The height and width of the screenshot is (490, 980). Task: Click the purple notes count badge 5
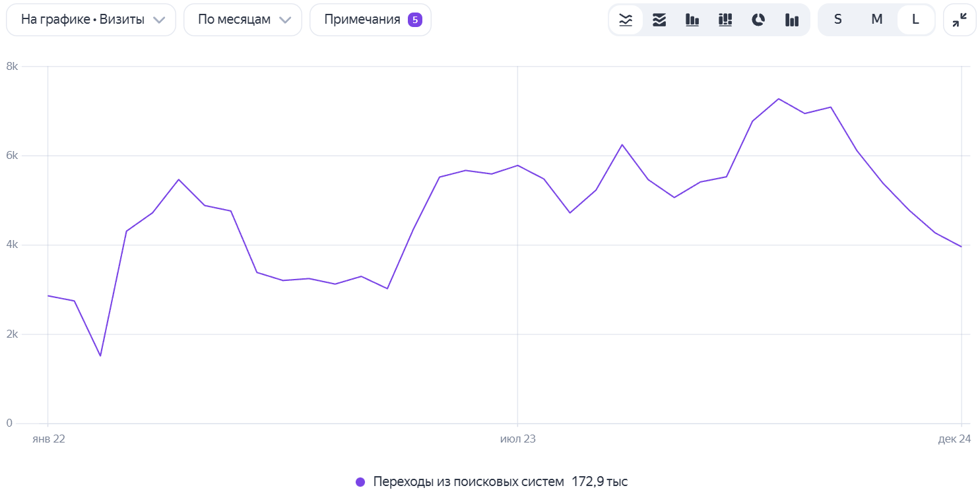click(x=415, y=20)
